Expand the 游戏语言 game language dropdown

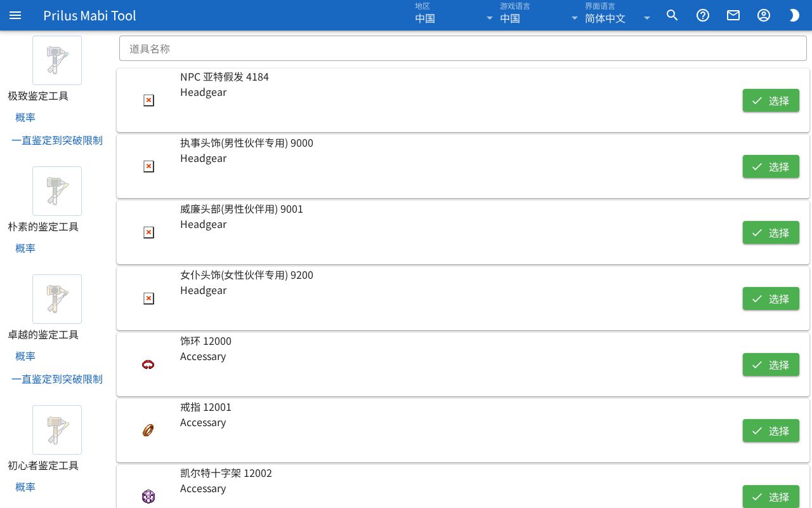click(539, 15)
